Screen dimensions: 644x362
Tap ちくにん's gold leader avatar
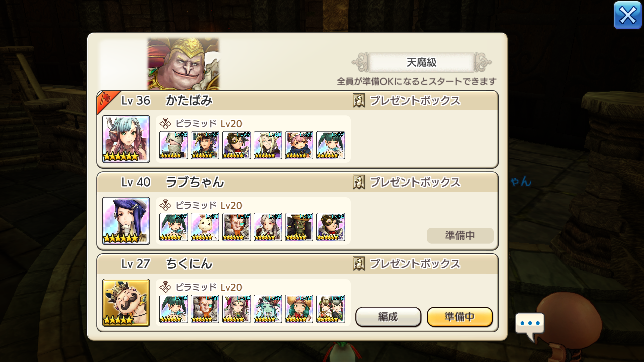pyautogui.click(x=126, y=303)
